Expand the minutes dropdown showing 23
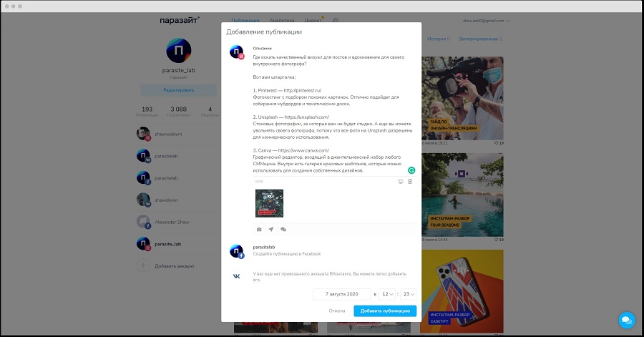 point(408,293)
